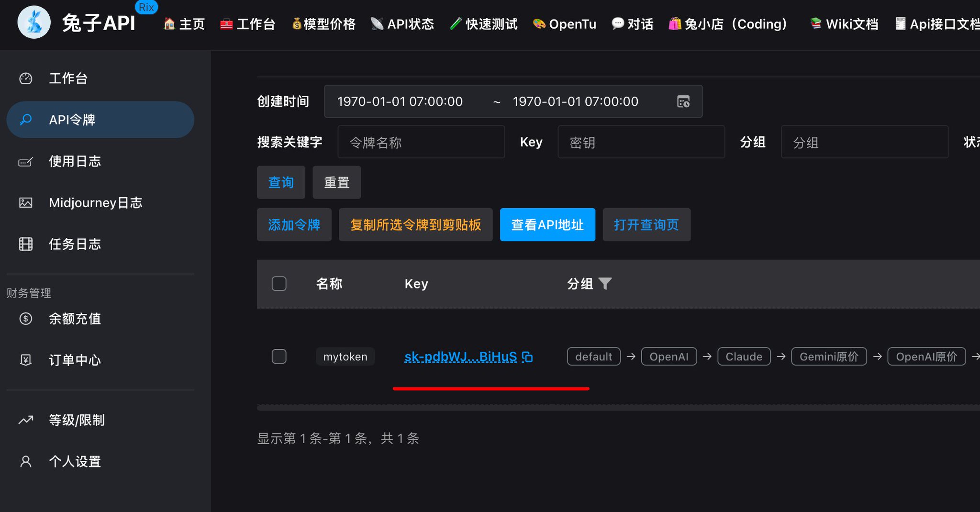Click 打开查询页 button
This screenshot has height=512, width=980.
[x=646, y=224]
